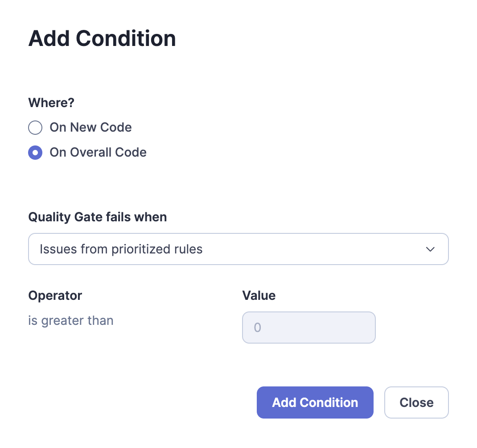Open the Quality Gate fails when dropdown
This screenshot has width=477, height=448.
tap(238, 249)
